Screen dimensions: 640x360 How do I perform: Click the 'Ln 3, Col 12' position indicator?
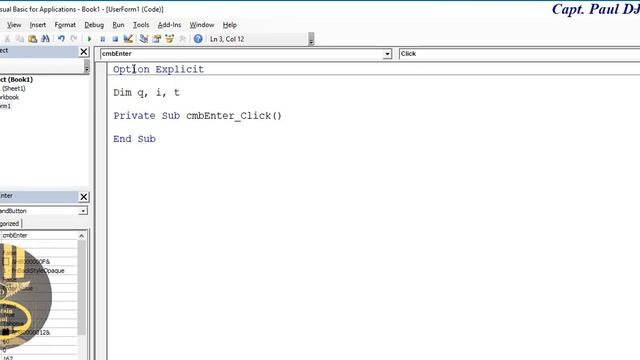click(227, 39)
